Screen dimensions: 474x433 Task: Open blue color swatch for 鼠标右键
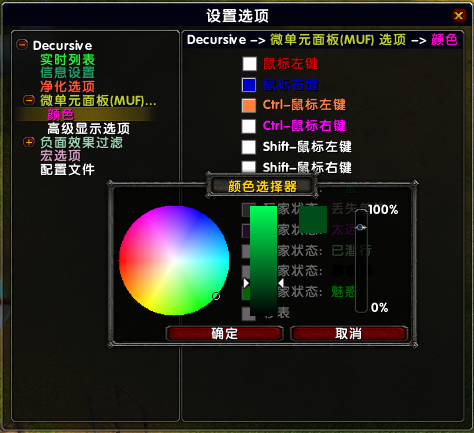click(x=249, y=85)
